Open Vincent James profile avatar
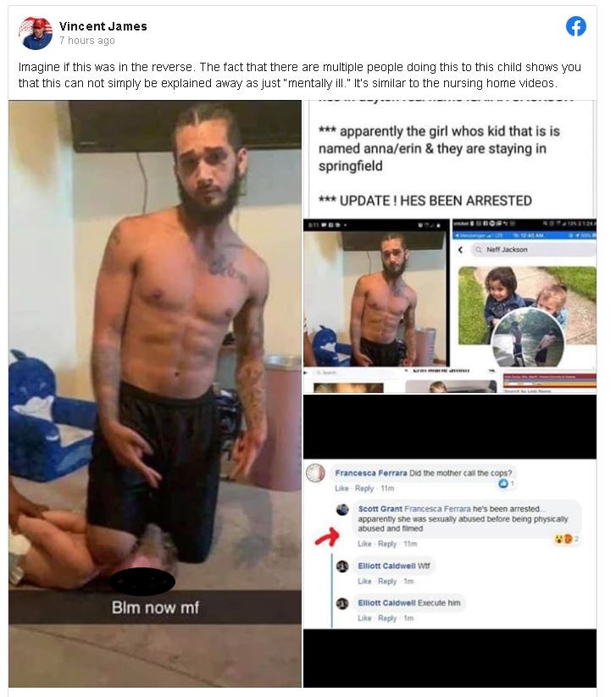 (35, 33)
